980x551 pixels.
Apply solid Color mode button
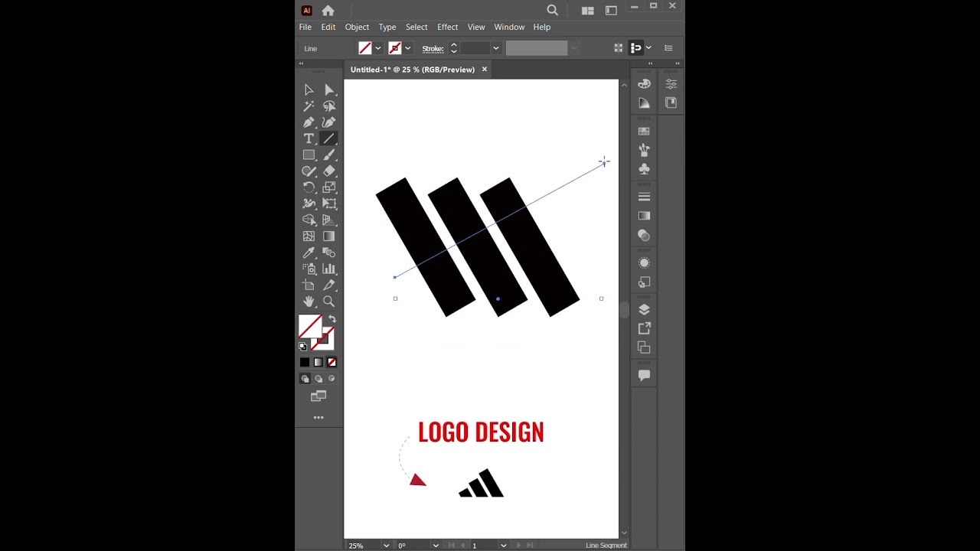[305, 362]
